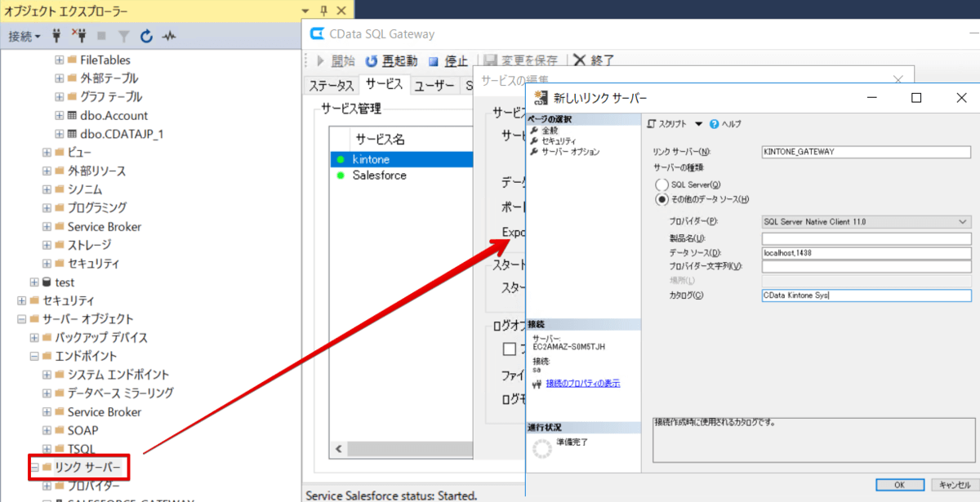Click the disconnect plug icon with red X

click(x=79, y=36)
